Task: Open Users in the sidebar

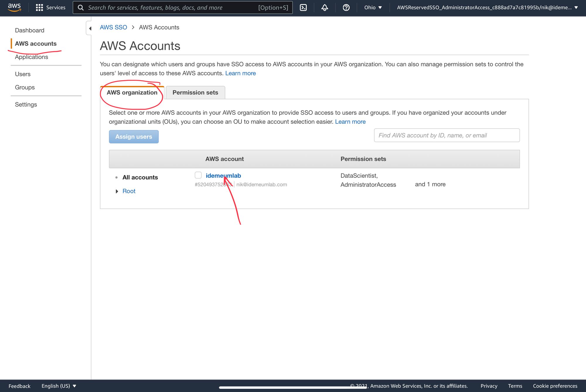Action: (x=23, y=74)
